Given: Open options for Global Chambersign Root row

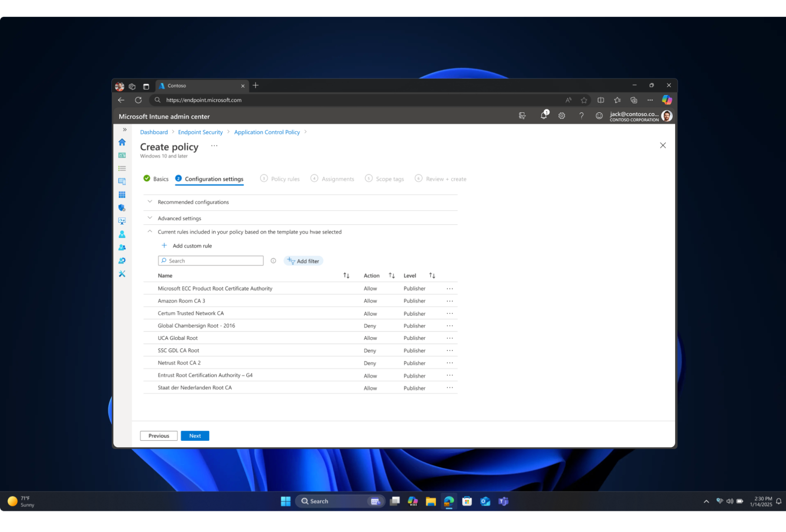Looking at the screenshot, I should 450,326.
